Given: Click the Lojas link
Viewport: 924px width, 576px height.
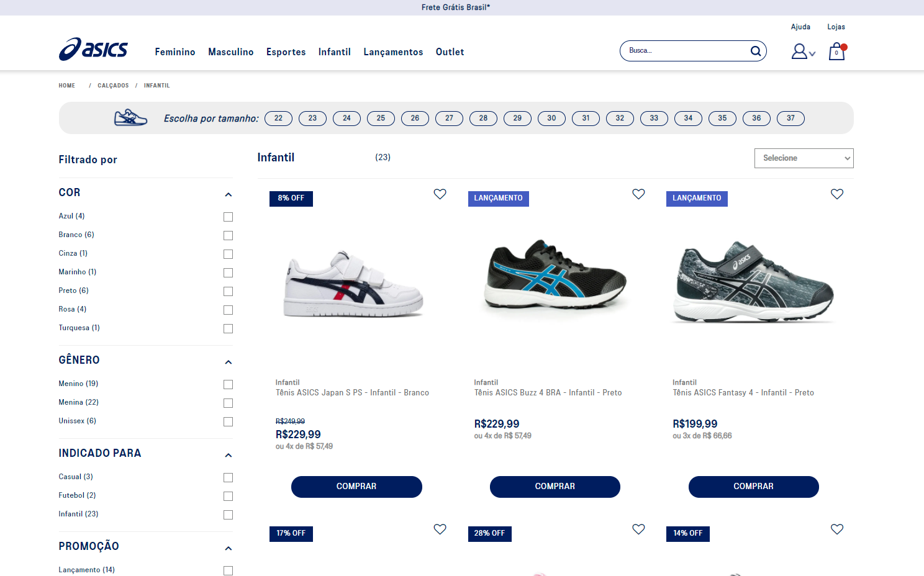Looking at the screenshot, I should pyautogui.click(x=836, y=27).
